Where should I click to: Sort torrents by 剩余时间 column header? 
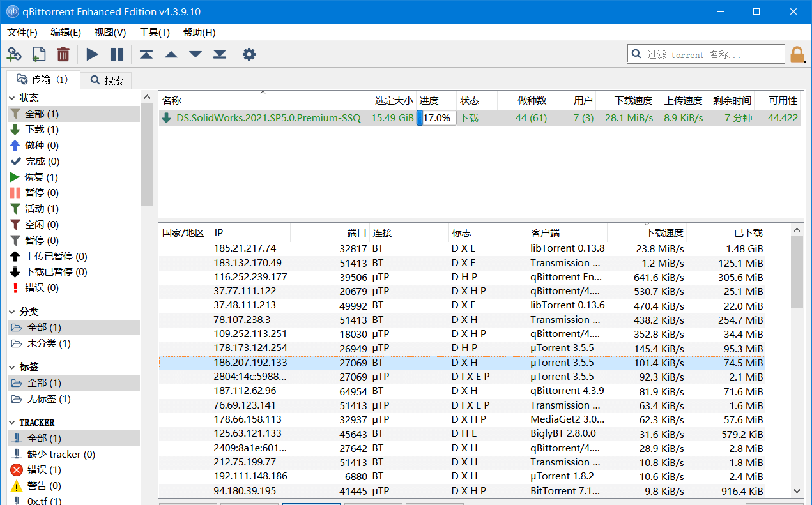coord(730,100)
